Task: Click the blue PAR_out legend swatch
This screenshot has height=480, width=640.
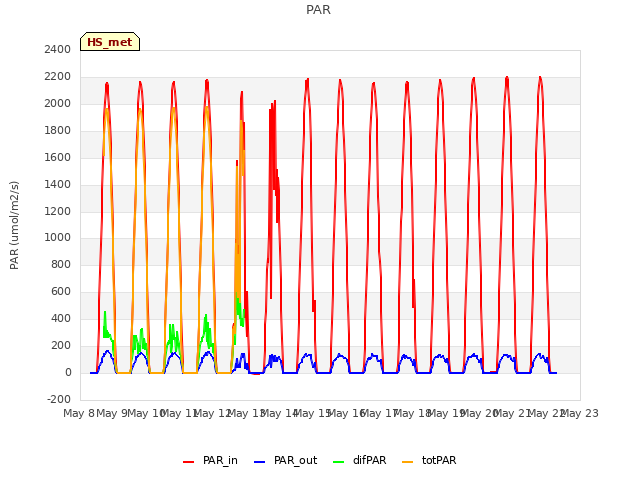Action: coord(260,462)
